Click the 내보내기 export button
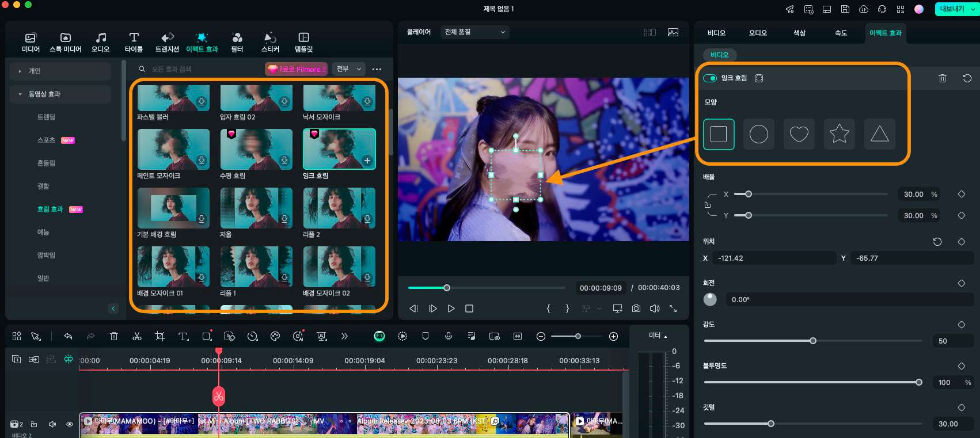Viewport: 980px width, 438px height. 952,9
